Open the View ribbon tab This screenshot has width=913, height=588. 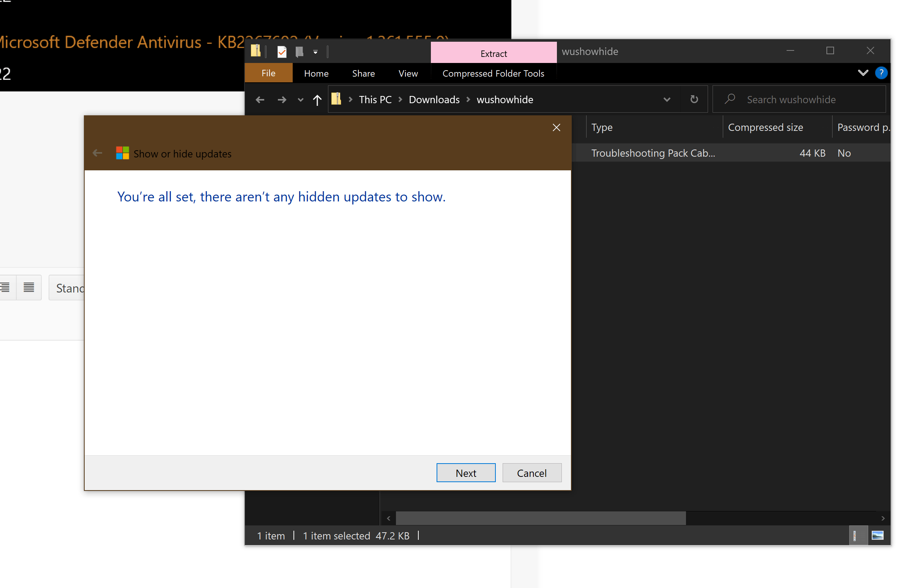coord(408,73)
